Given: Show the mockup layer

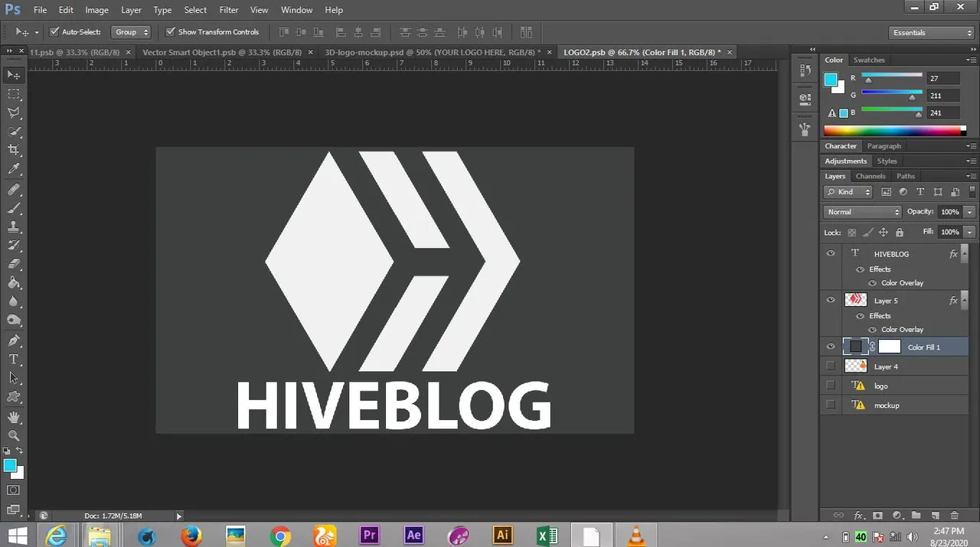Looking at the screenshot, I should click(831, 405).
